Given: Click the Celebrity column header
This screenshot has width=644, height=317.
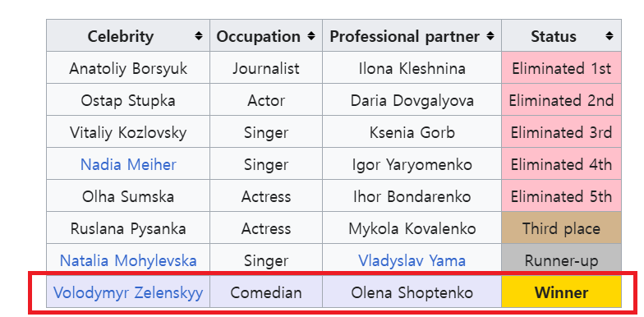Looking at the screenshot, I should coord(128,36).
